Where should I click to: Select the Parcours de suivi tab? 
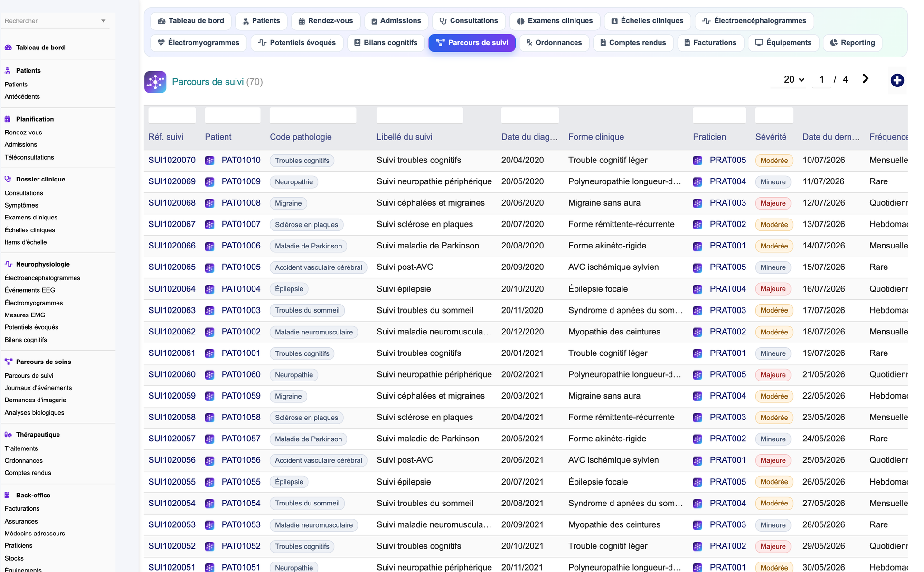[x=472, y=43]
